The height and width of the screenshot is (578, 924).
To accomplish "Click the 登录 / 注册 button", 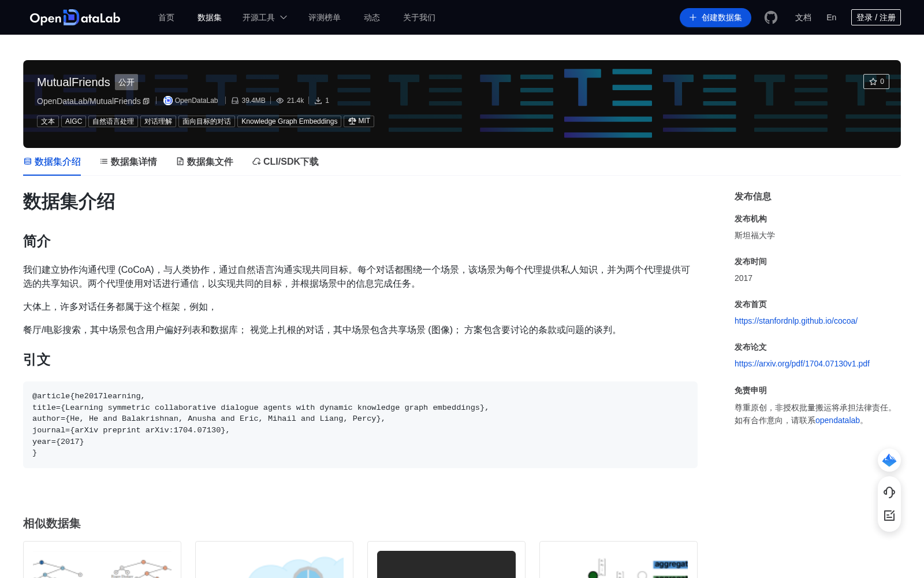I will [x=876, y=17].
